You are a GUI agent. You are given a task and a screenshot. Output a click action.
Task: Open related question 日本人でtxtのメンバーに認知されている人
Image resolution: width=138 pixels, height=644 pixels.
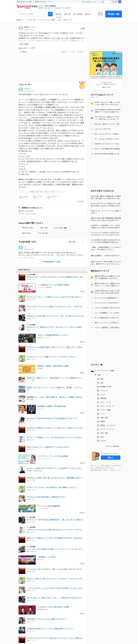pos(48,447)
